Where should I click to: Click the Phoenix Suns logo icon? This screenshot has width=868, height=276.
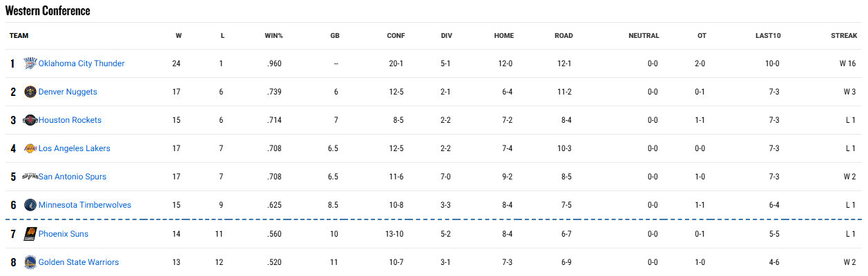[x=30, y=234]
